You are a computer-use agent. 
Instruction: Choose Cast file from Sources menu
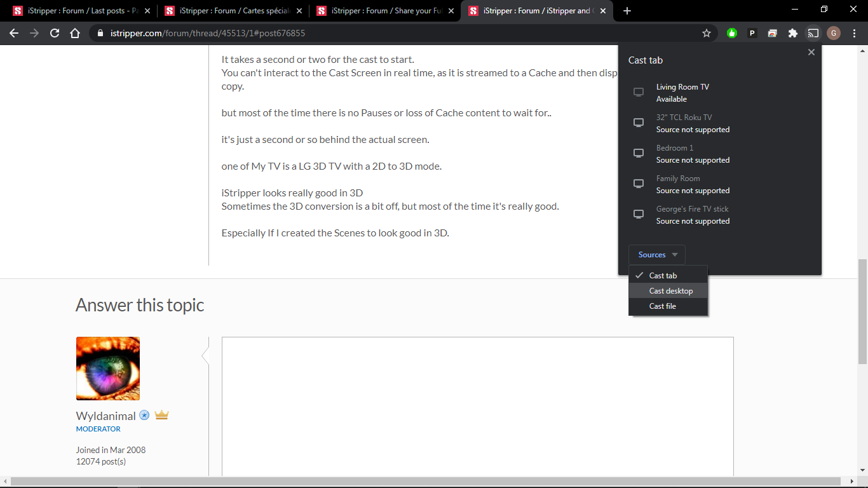668,306
